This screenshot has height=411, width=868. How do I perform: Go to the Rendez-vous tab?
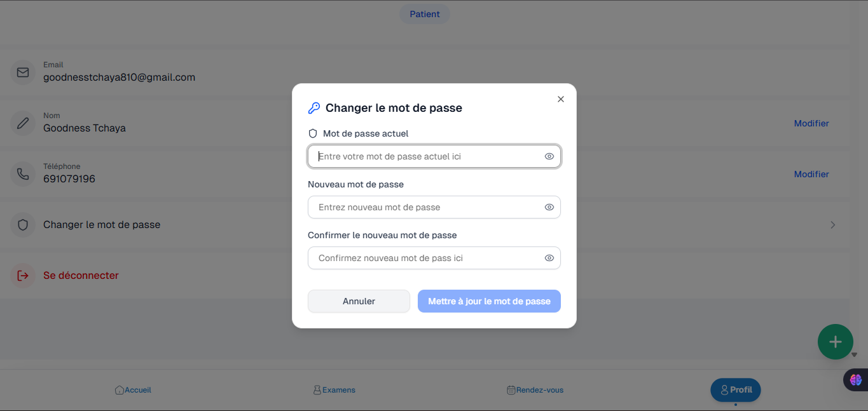pos(535,390)
